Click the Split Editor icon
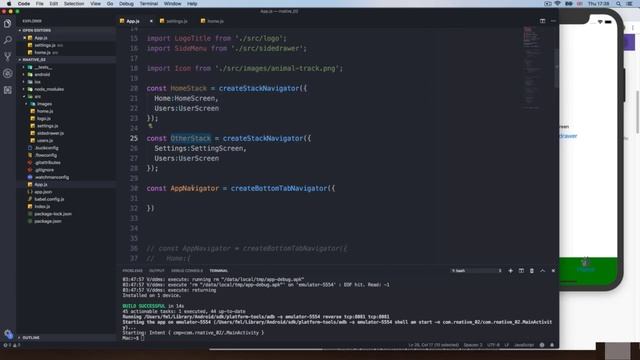The width and height of the screenshot is (640, 360). [542, 21]
